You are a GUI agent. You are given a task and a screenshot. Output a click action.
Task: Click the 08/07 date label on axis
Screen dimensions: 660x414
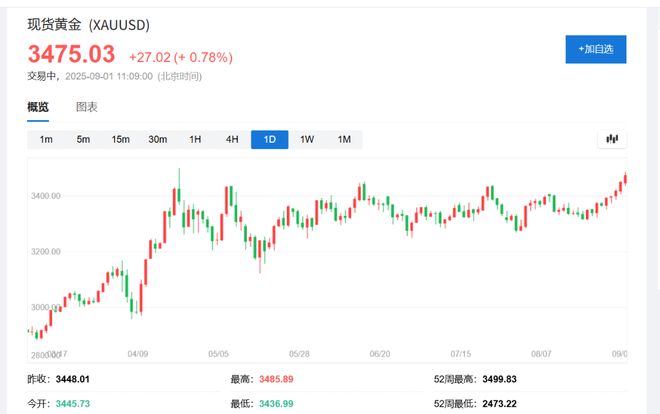541,354
